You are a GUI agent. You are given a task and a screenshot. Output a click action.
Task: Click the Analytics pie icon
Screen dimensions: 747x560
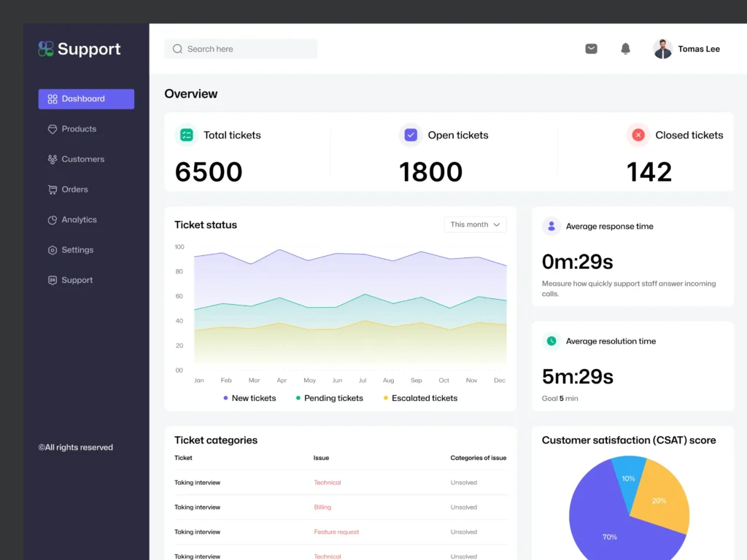coord(53,220)
